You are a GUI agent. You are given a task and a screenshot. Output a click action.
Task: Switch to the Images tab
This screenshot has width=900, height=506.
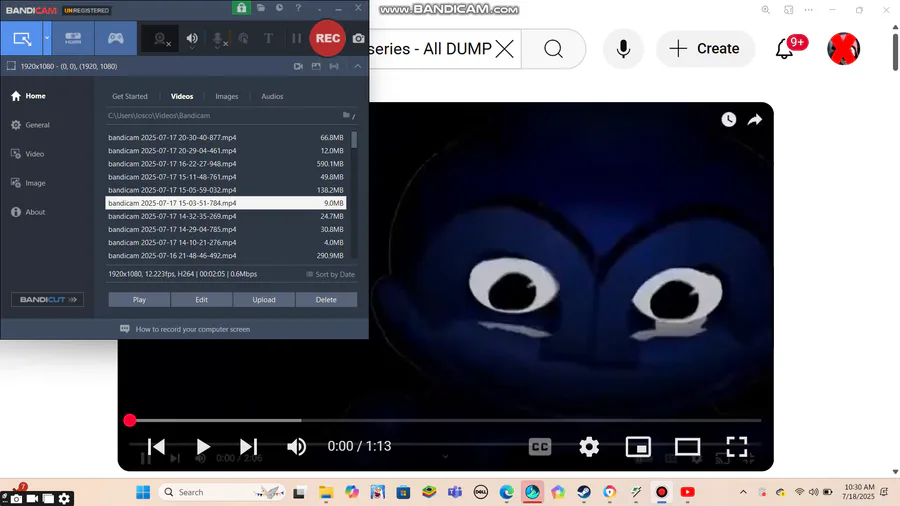(x=227, y=96)
